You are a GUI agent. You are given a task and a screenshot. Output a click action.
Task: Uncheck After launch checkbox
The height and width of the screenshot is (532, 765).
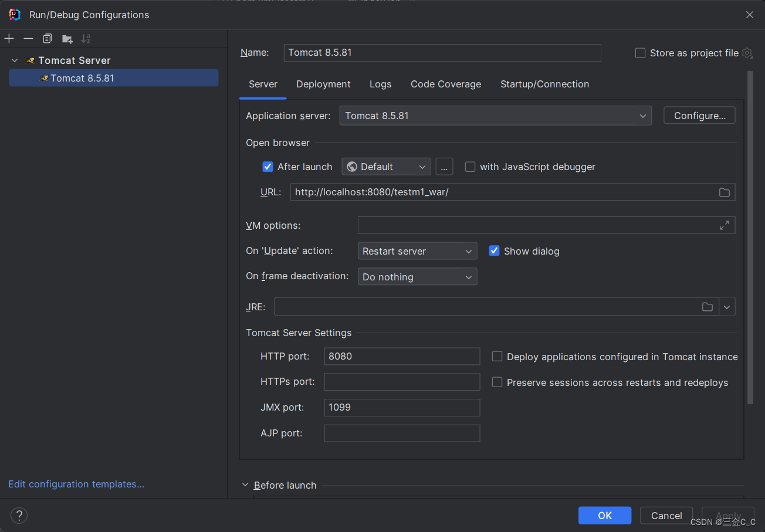[x=268, y=167]
